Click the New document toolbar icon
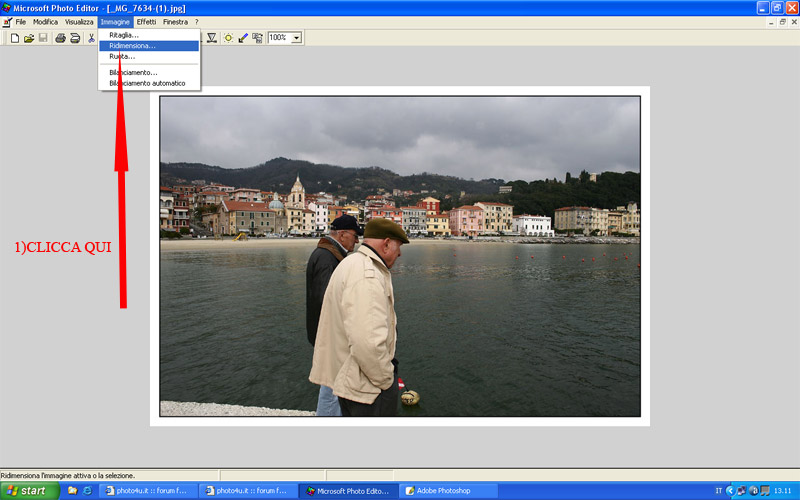This screenshot has height=500, width=800. click(x=15, y=38)
